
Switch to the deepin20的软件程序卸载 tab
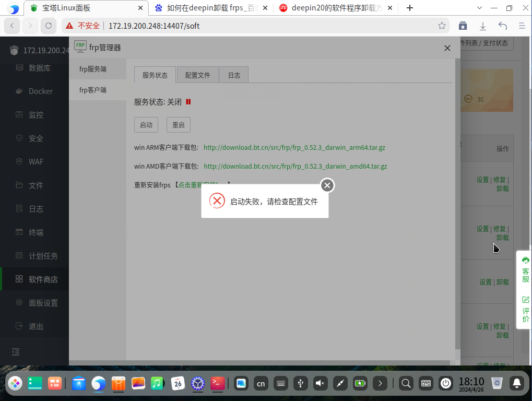pyautogui.click(x=336, y=8)
